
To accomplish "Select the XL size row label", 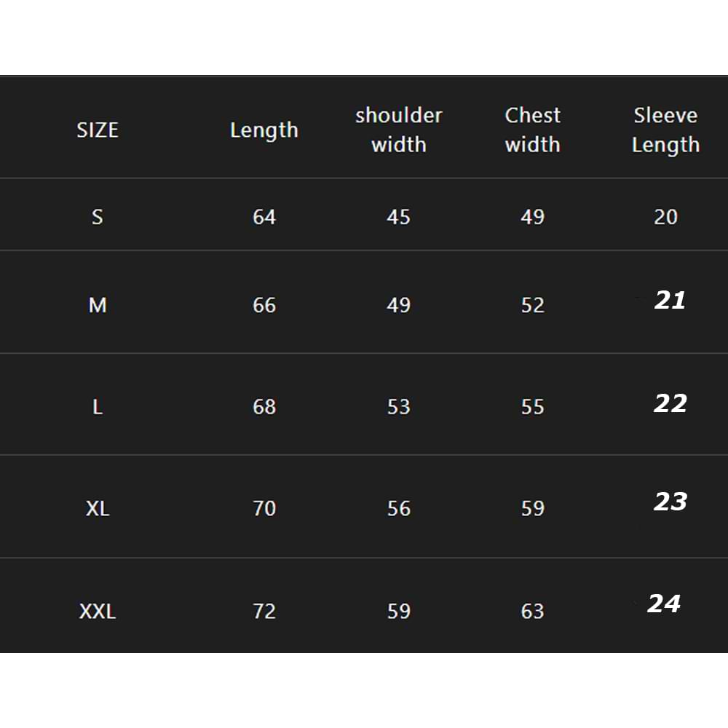I will [x=98, y=508].
